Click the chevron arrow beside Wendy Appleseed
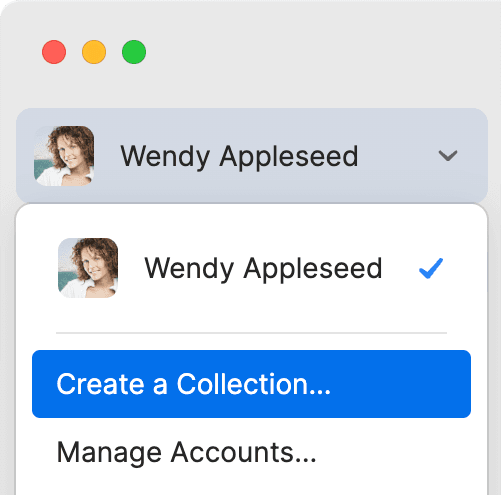Viewport: 501px width, 495px height. point(448,156)
